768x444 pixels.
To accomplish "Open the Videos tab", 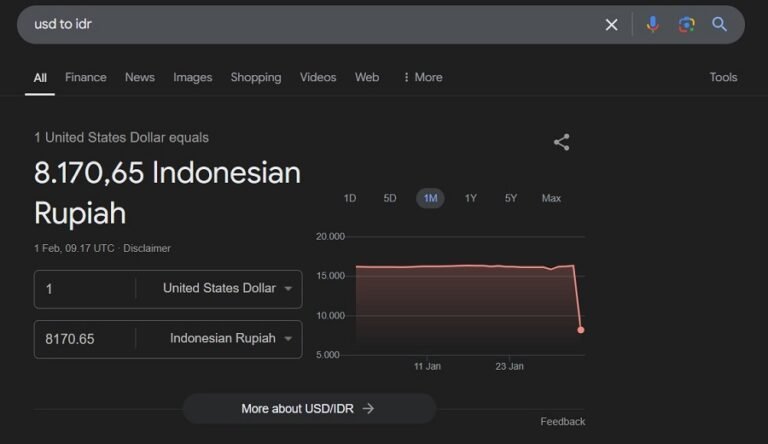I will pos(318,77).
